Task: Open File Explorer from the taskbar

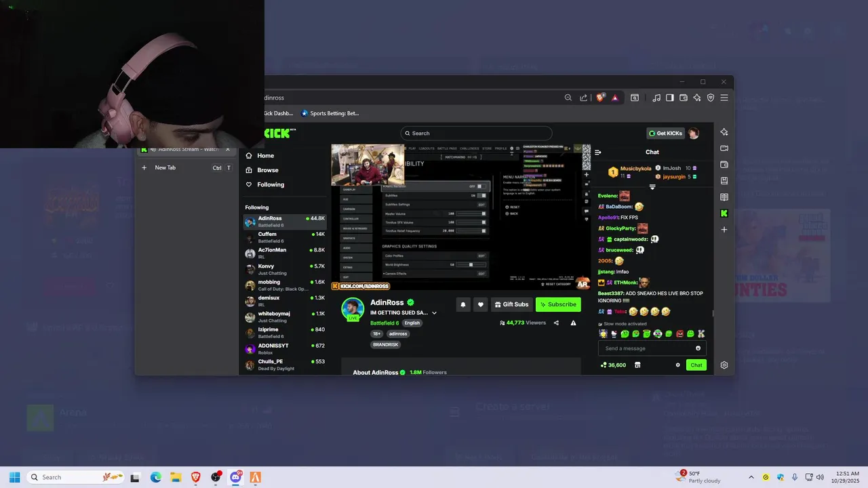Action: [x=176, y=477]
